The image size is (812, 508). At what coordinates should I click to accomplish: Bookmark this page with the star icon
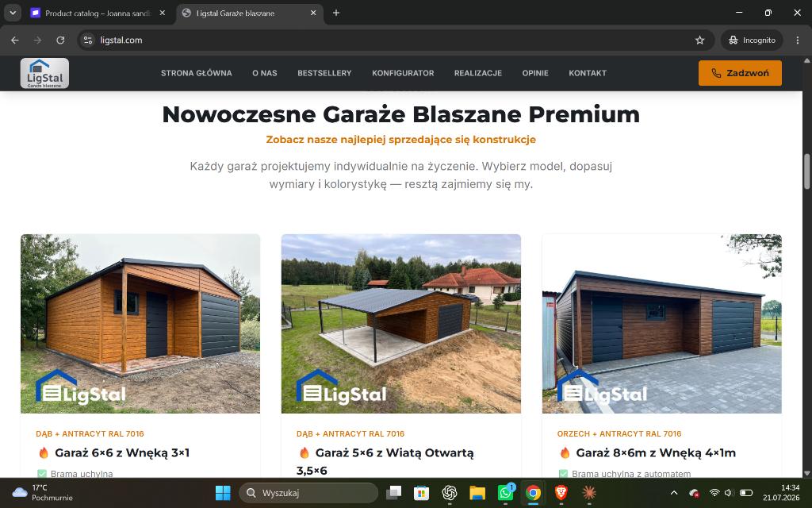pyautogui.click(x=699, y=40)
